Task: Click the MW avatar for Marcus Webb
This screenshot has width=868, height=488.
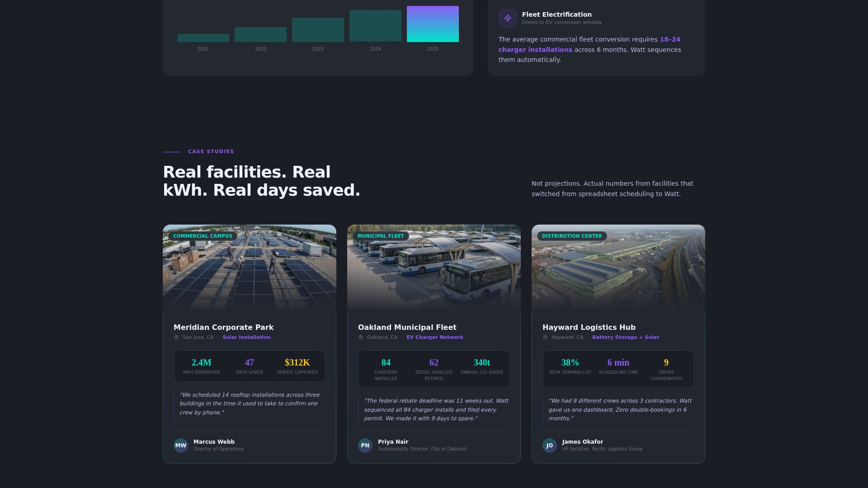Action: click(181, 446)
